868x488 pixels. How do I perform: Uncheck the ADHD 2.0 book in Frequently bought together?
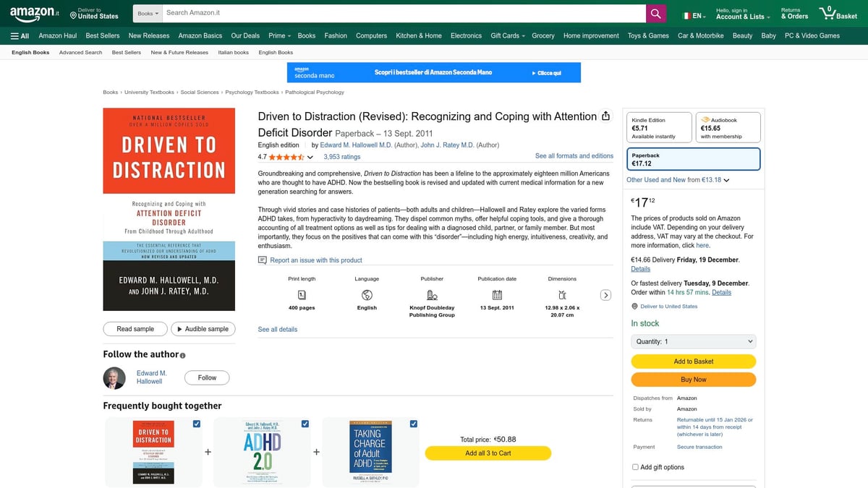point(305,424)
